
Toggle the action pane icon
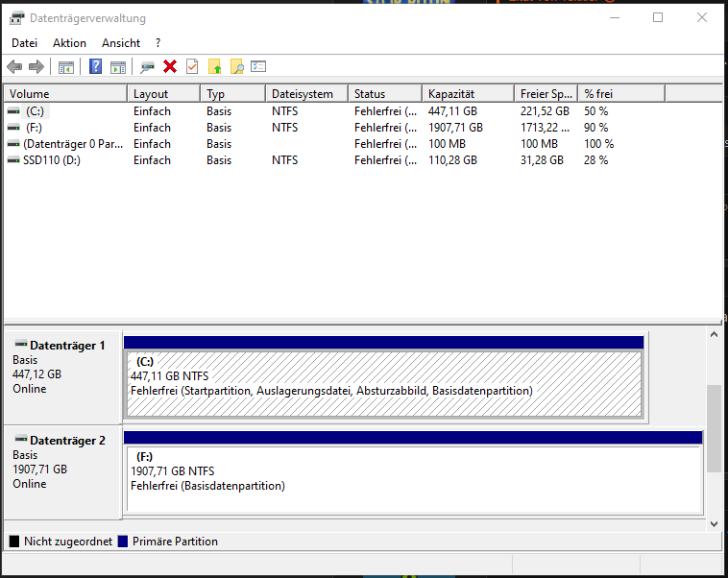click(118, 67)
